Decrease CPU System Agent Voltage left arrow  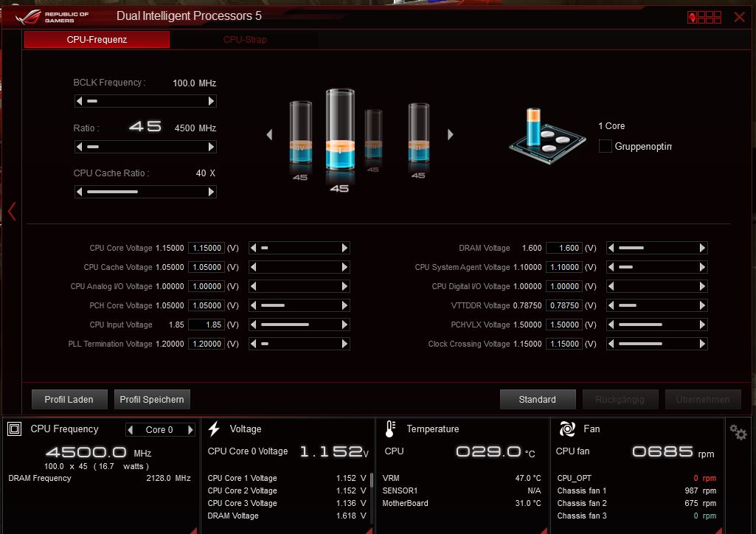pyautogui.click(x=611, y=267)
